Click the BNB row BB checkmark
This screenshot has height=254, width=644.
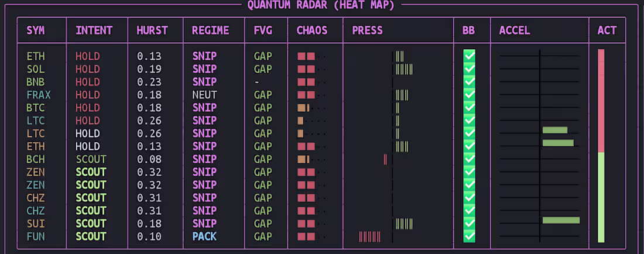click(470, 82)
